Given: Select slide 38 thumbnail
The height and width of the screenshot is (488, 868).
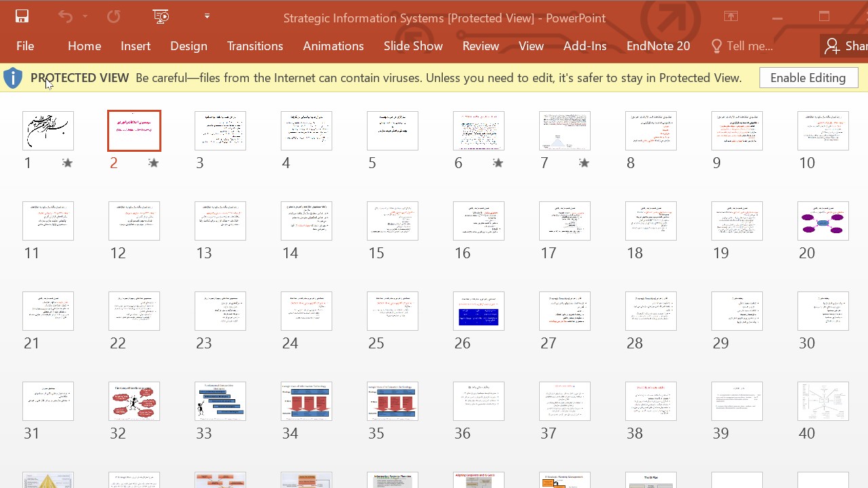Looking at the screenshot, I should [651, 401].
